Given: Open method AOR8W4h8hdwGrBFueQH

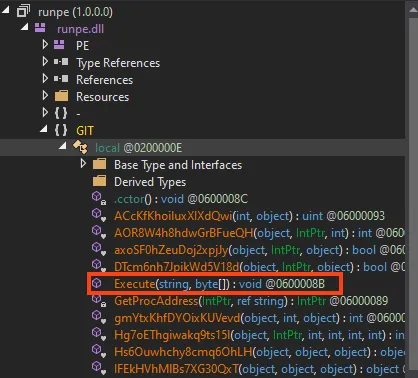Looking at the screenshot, I should tap(259, 233).
